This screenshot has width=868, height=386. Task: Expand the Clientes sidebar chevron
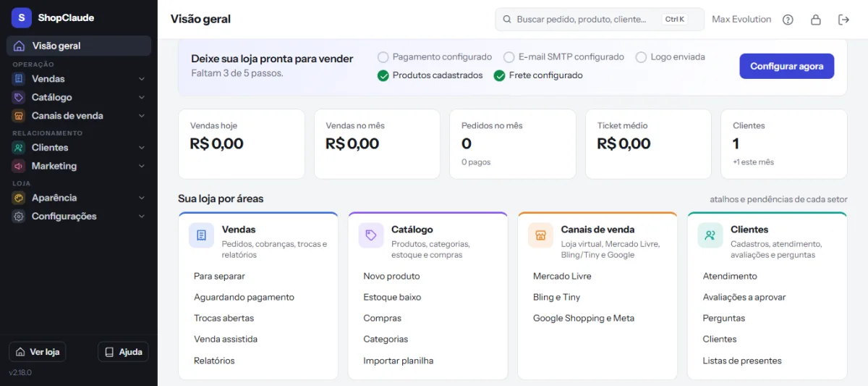(142, 148)
